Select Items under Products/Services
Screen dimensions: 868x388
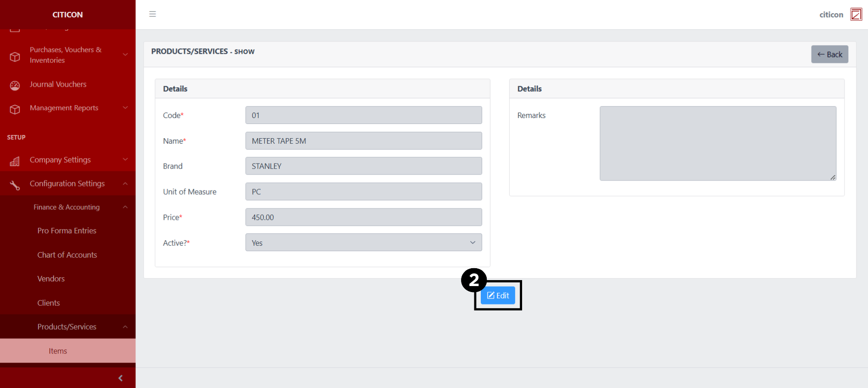coord(68,351)
